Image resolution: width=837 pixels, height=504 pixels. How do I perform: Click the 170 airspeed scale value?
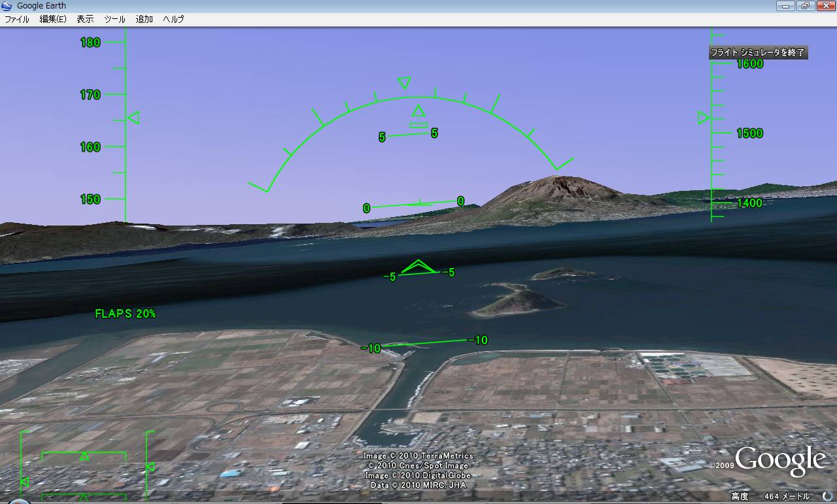tap(90, 95)
